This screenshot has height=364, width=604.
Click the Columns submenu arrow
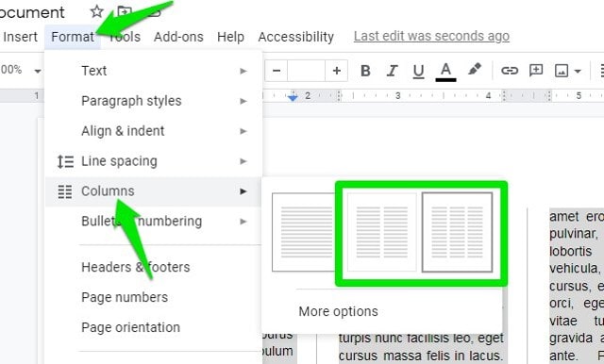pos(243,191)
